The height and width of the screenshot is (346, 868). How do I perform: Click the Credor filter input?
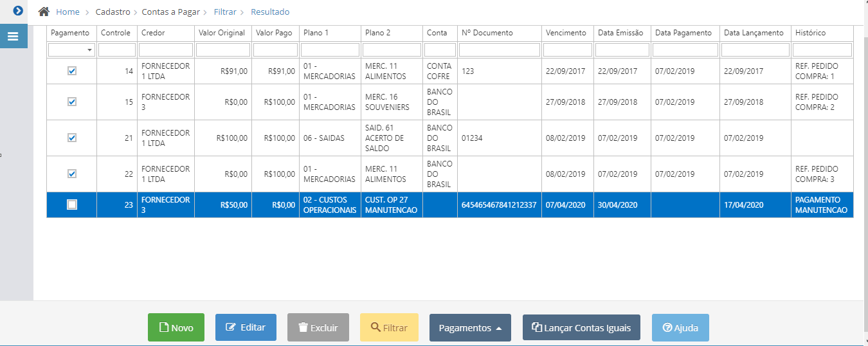tap(166, 50)
